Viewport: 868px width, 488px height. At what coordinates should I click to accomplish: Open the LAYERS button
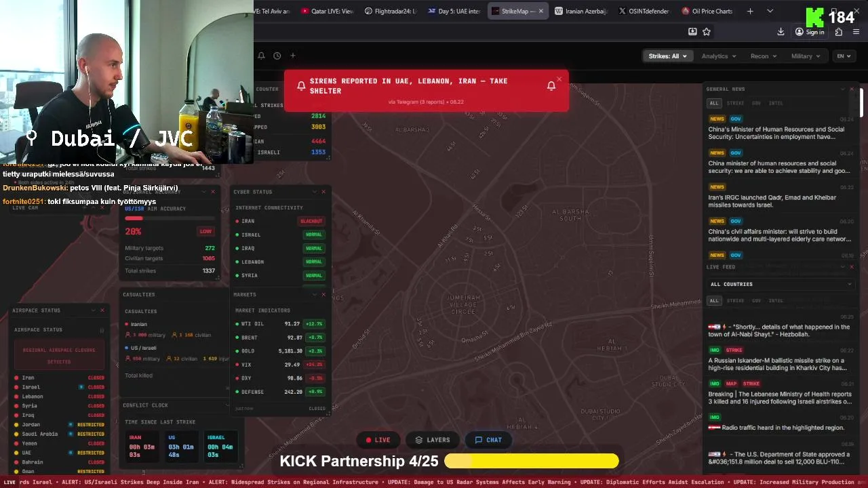pos(433,440)
